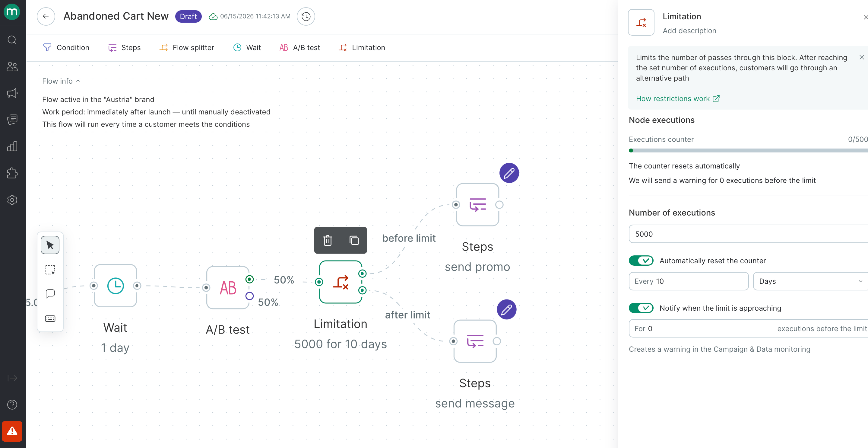Open keyboard shortcuts tool
This screenshot has width=868, height=448.
coord(50,318)
